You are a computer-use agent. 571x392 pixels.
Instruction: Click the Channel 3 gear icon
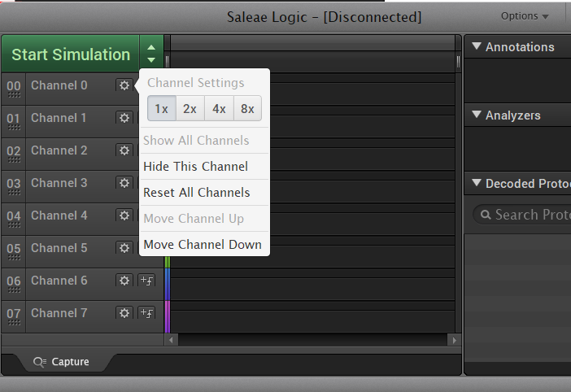point(124,183)
